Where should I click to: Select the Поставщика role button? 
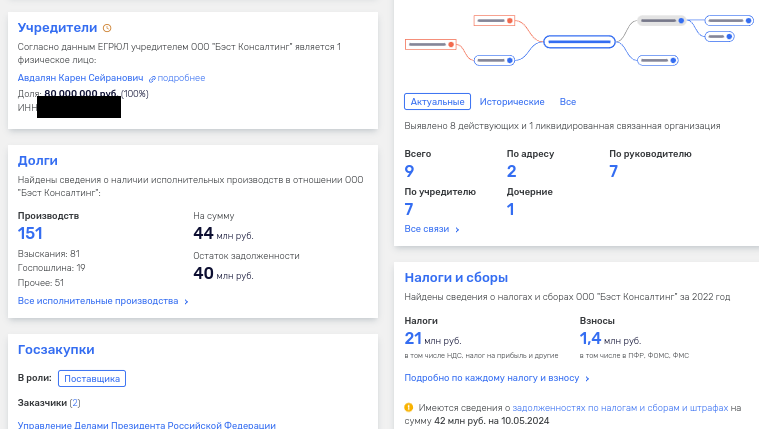[92, 379]
